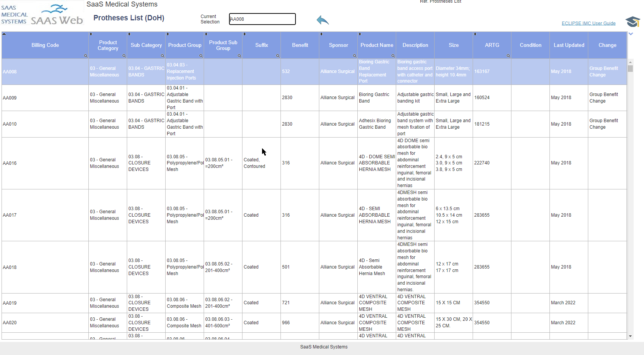Click '03.08.05.02 - 201-400cm²' sub group
Viewport: 644px width, 355px height.
point(219,267)
